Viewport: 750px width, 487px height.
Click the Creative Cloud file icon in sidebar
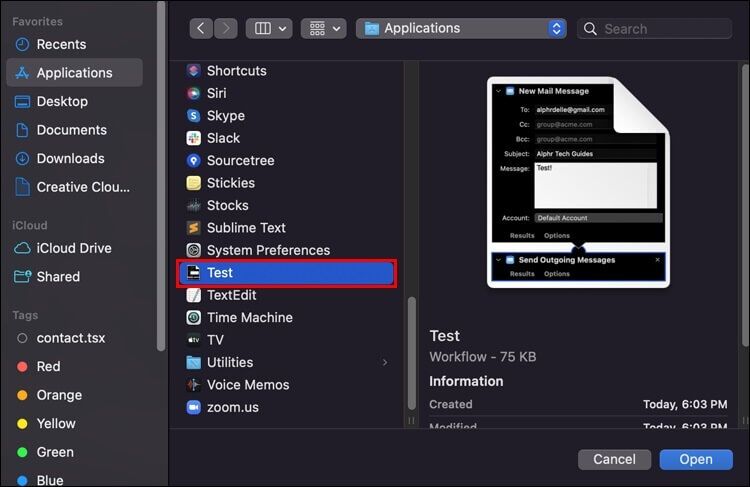click(22, 187)
